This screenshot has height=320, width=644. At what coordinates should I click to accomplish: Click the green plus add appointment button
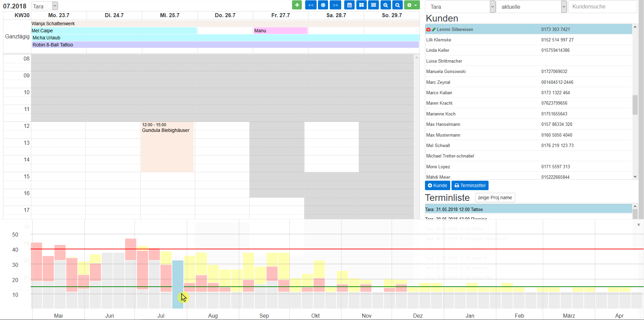[297, 5]
